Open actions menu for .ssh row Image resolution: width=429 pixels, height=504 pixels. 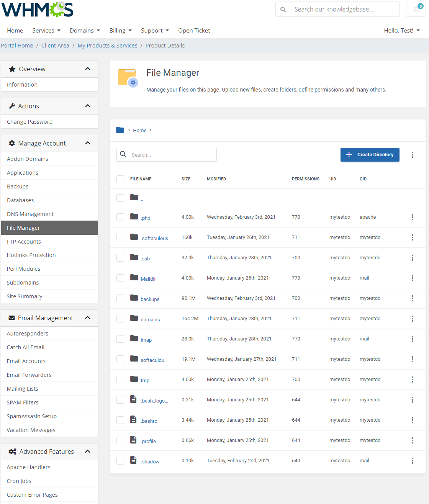click(x=413, y=258)
